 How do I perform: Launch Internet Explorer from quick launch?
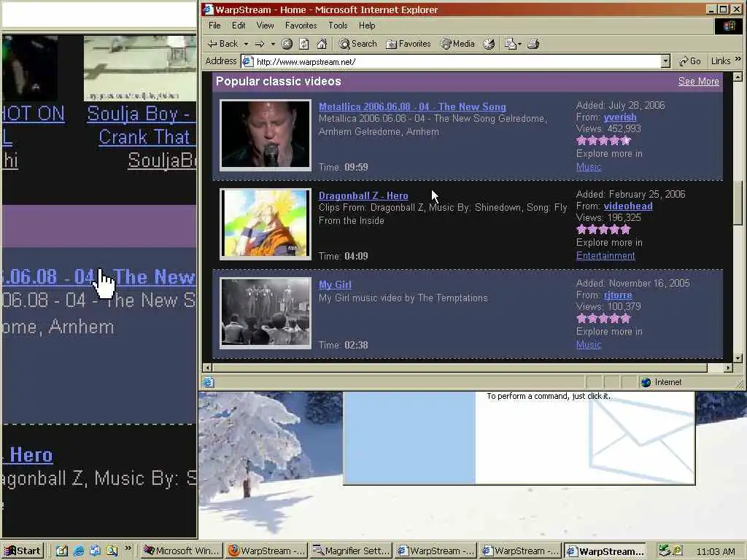click(79, 551)
